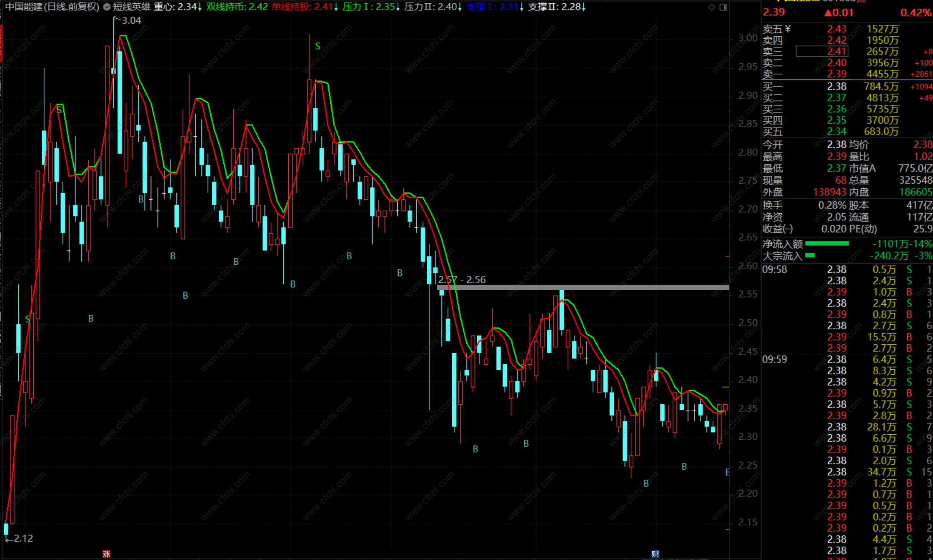Image resolution: width=933 pixels, height=560 pixels.
Task: Click the 3.04 high price flag
Action: pyautogui.click(x=131, y=20)
